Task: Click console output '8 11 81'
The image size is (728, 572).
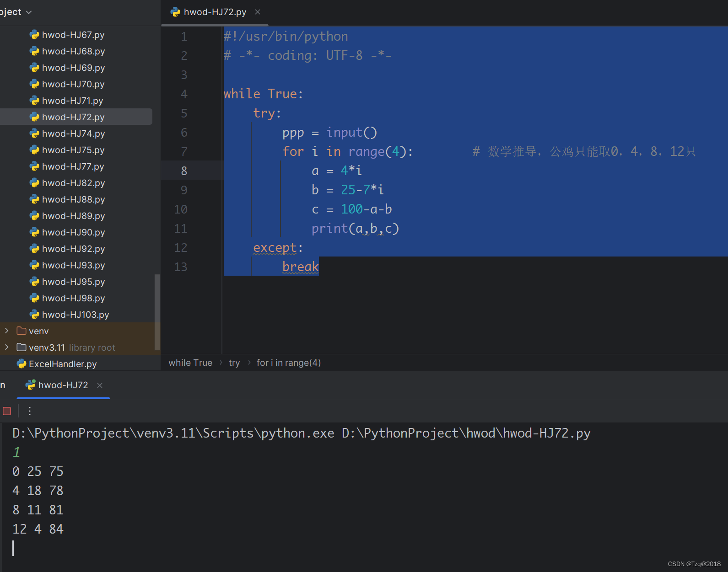Action: [x=38, y=510]
